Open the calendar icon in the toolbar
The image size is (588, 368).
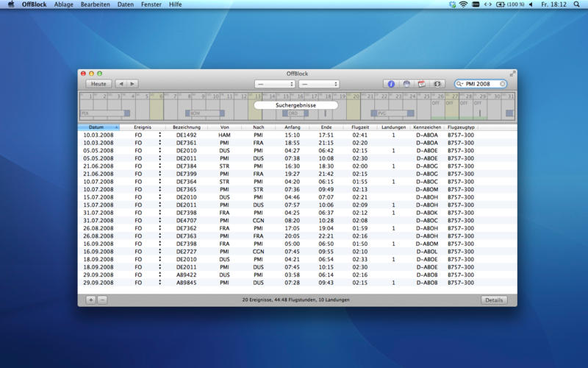pyautogui.click(x=422, y=84)
